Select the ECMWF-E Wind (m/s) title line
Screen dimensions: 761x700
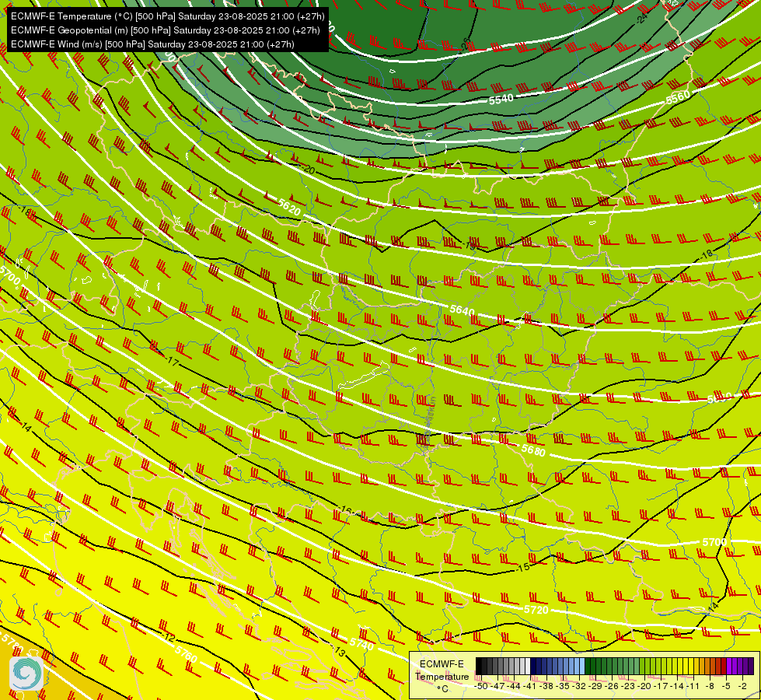point(152,44)
